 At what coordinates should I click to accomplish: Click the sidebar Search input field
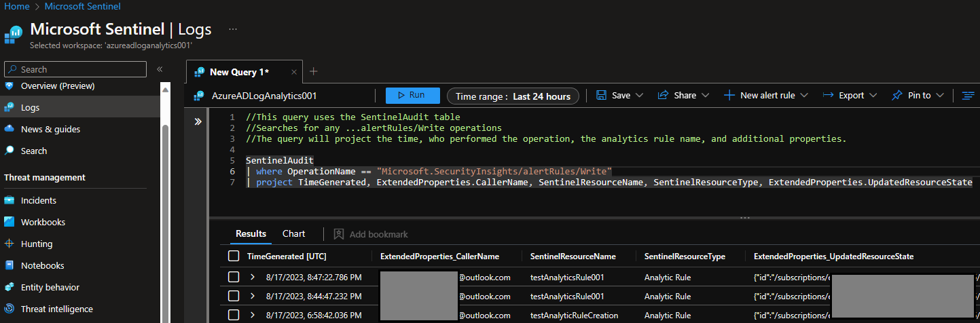[75, 69]
